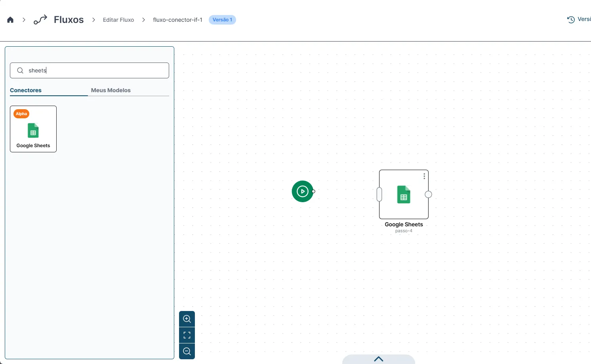This screenshot has width=591, height=364.
Task: Switch to the Conectores tab
Action: [x=26, y=90]
